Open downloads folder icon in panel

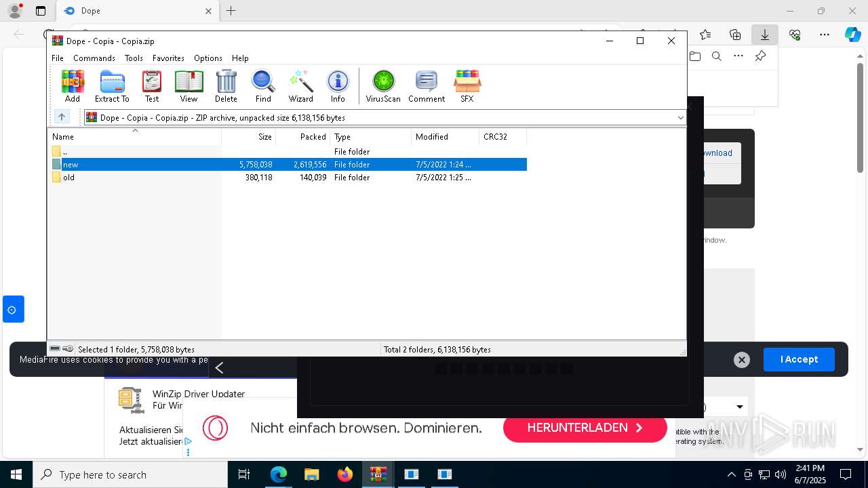click(x=695, y=56)
